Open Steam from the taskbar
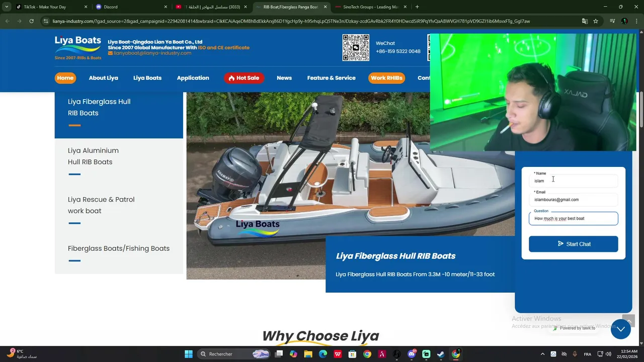The width and height of the screenshot is (644, 362). (x=441, y=354)
